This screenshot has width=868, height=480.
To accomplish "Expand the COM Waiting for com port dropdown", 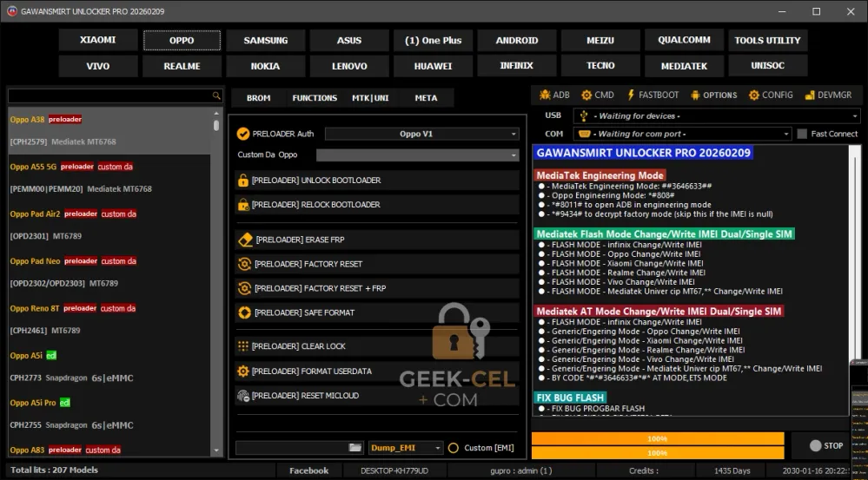I will [683, 134].
